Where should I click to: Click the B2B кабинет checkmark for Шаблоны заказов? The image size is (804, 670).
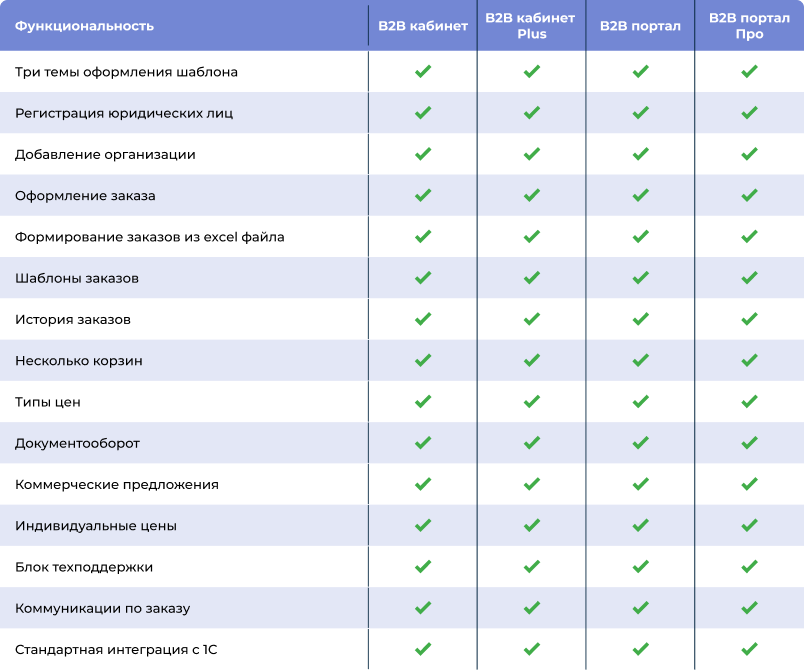(423, 278)
